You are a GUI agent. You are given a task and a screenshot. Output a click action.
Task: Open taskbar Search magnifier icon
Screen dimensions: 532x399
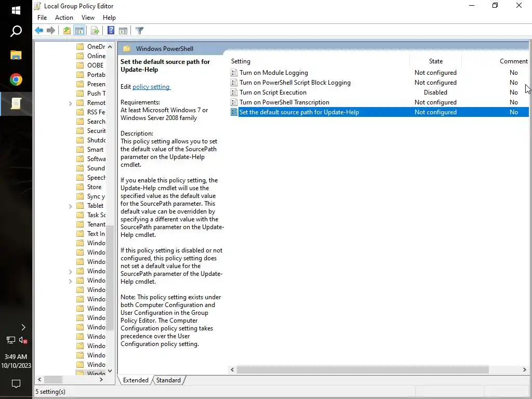[x=16, y=31]
